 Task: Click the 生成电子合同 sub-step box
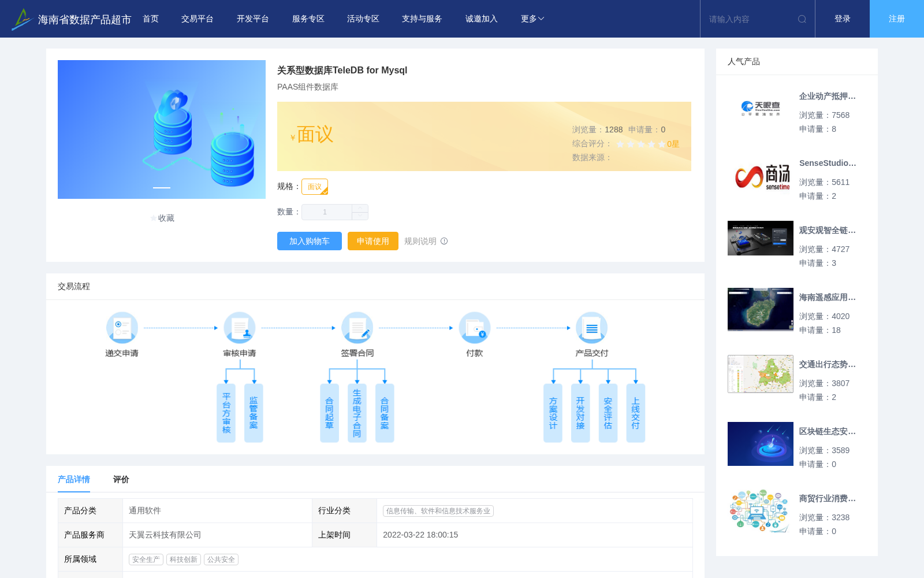click(x=357, y=413)
